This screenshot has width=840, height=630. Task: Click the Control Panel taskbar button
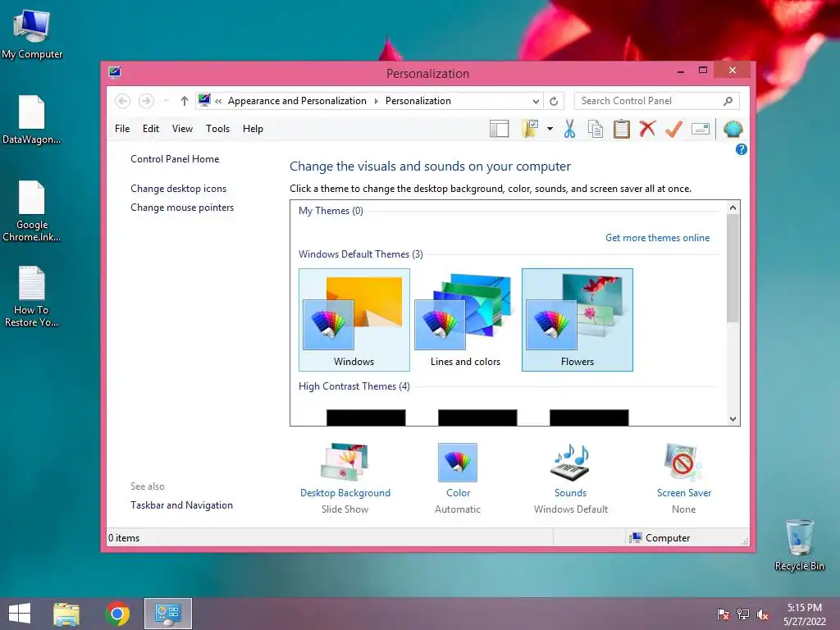[x=167, y=614]
